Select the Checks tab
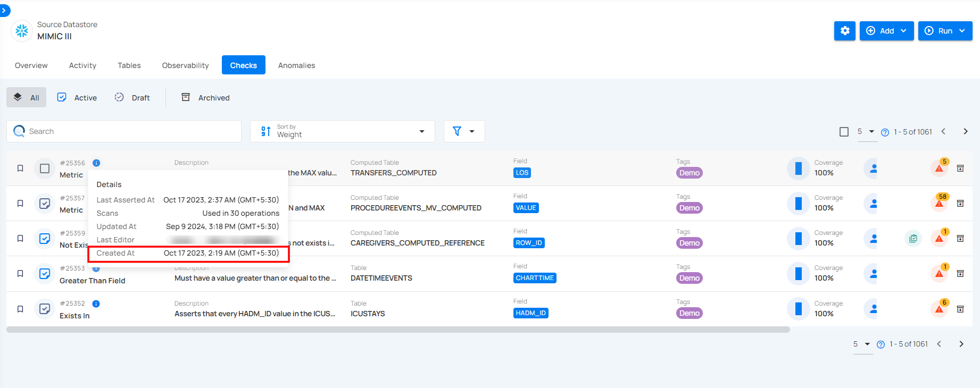The width and height of the screenshot is (980, 388). [244, 65]
